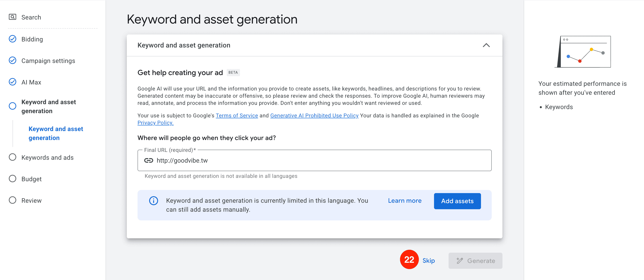Open the AI Max step
This screenshot has width=644, height=280.
click(x=31, y=82)
